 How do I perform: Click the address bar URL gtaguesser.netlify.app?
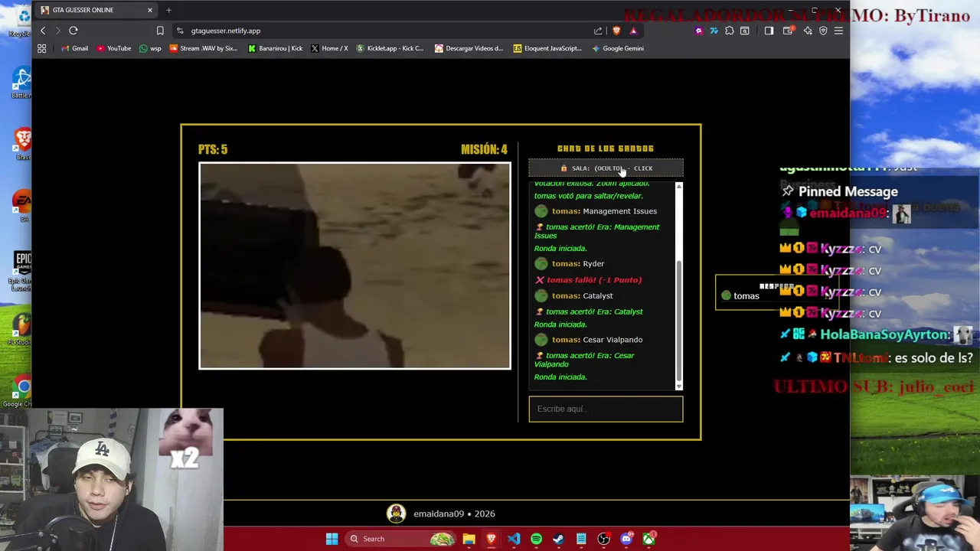(226, 31)
